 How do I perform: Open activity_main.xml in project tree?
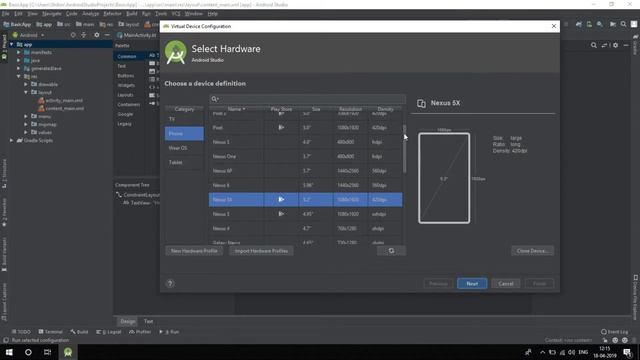[60, 100]
